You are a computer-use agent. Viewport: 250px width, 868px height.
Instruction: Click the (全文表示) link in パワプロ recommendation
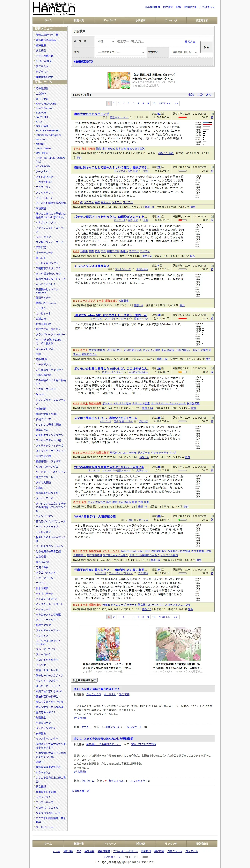pos(80,772)
